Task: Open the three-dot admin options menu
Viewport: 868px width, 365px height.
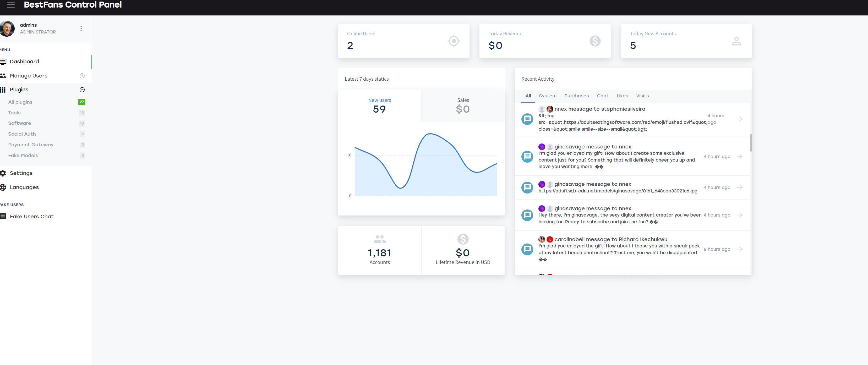Action: coord(81,29)
